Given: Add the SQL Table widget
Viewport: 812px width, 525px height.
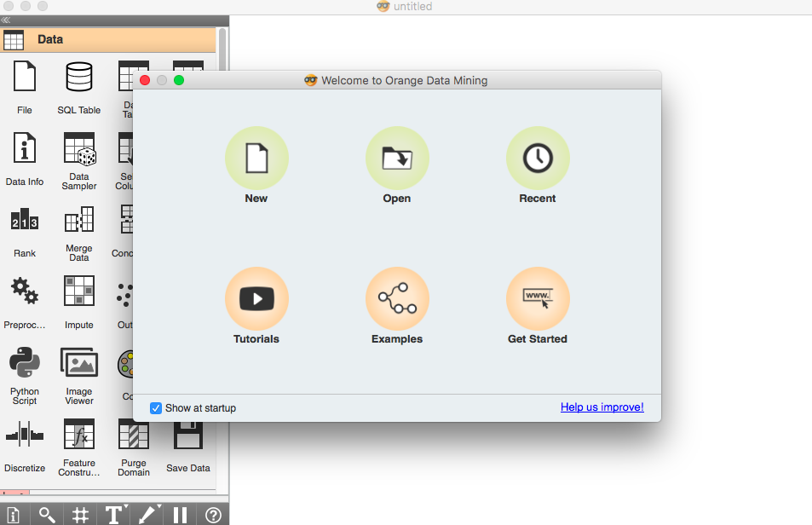Looking at the screenshot, I should [x=78, y=87].
